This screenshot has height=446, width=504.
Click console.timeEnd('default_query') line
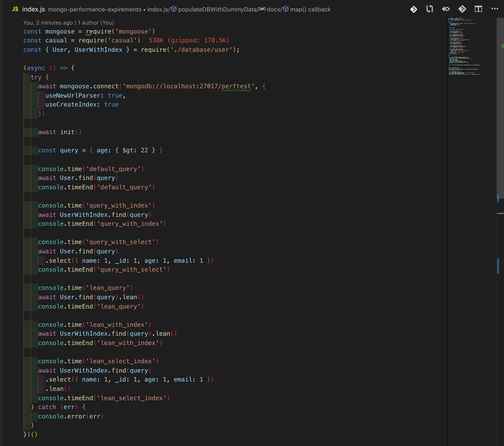pyautogui.click(x=96, y=187)
